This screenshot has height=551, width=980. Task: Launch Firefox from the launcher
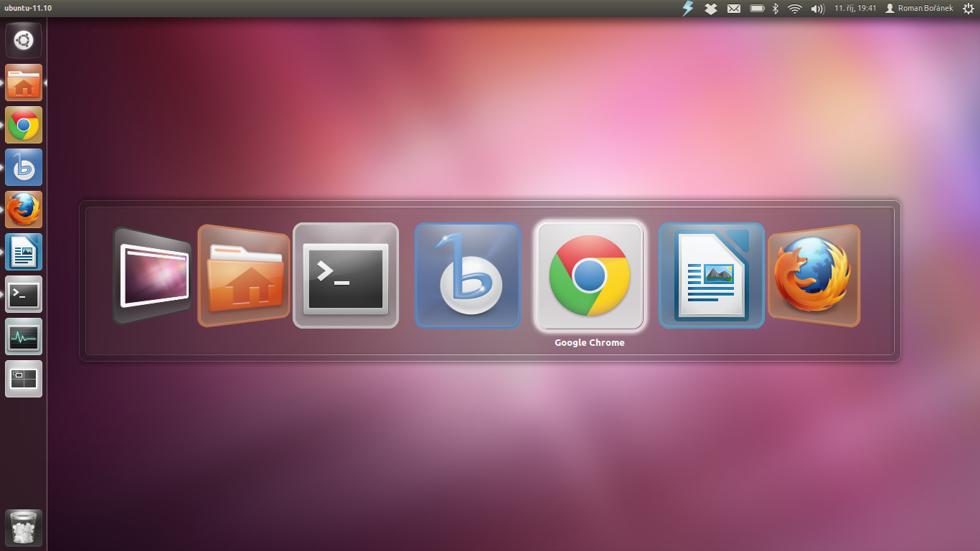click(24, 209)
